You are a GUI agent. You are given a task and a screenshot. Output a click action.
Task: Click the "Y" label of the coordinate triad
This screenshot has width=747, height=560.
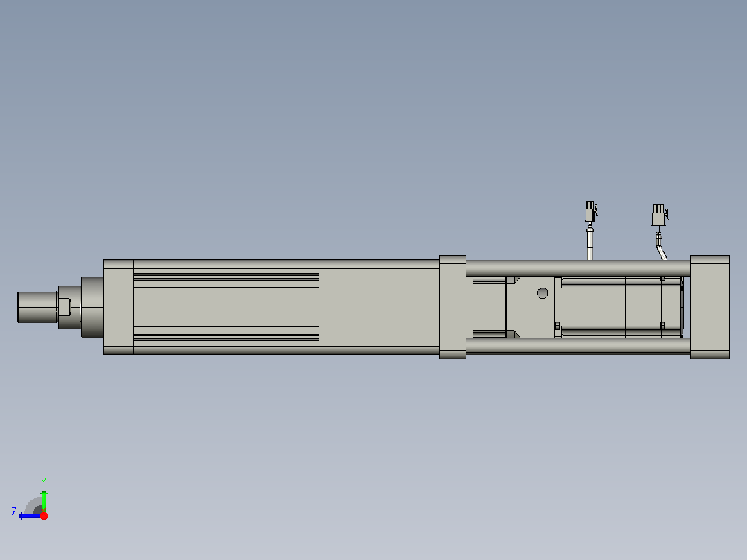point(44,482)
